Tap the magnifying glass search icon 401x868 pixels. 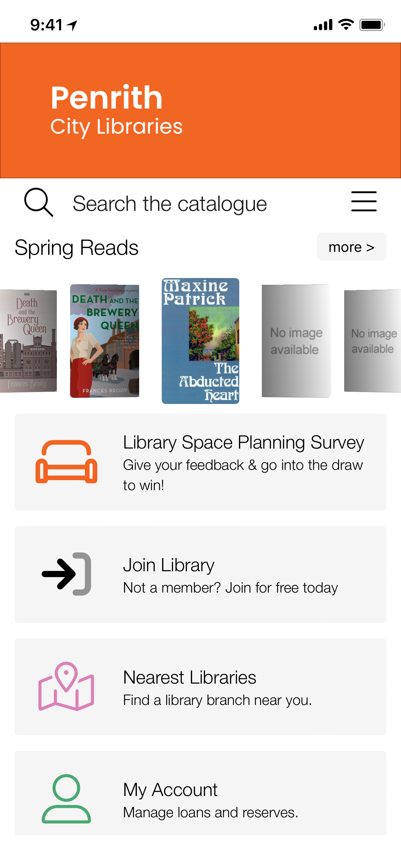point(39,202)
